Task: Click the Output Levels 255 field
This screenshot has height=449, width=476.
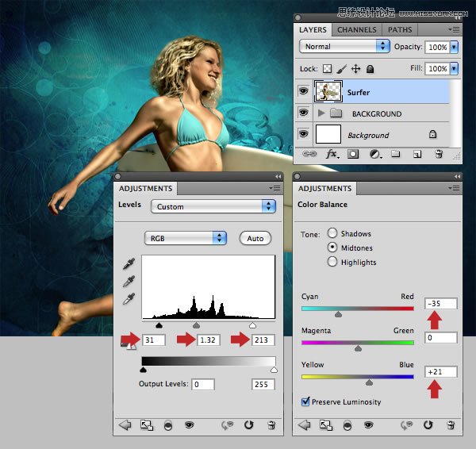Action: (263, 384)
